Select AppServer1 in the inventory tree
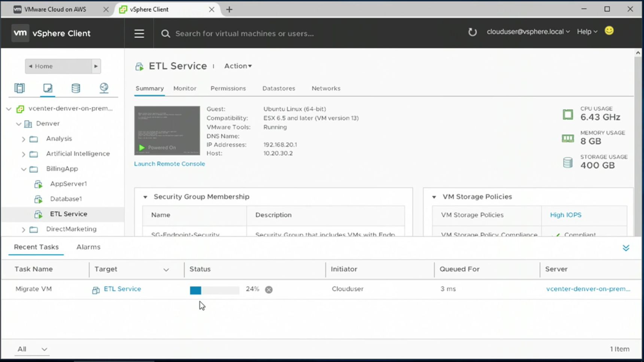The width and height of the screenshot is (644, 362). click(x=69, y=184)
